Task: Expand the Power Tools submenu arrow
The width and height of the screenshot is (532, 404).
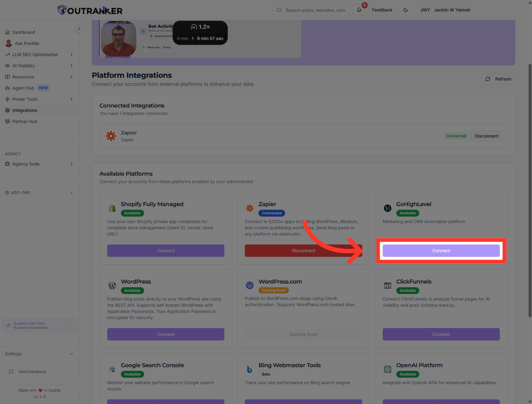Action: click(x=71, y=99)
